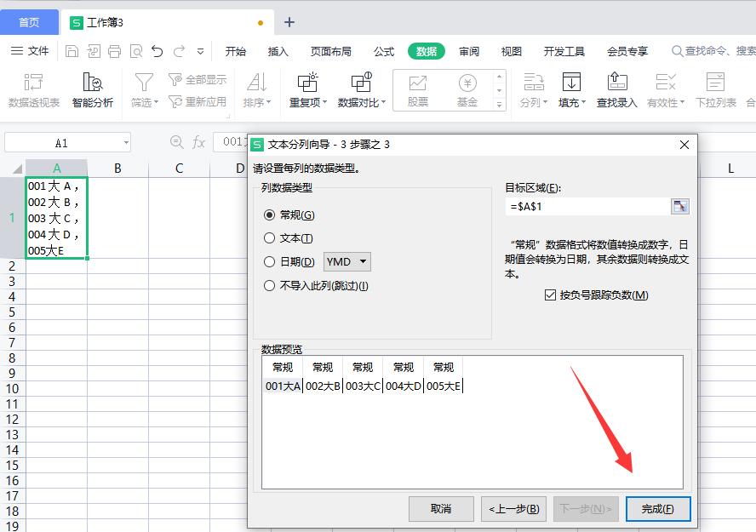Screen dimensions: 756x532
Task: Open the 插入 ribbon tab
Action: pyautogui.click(x=277, y=51)
